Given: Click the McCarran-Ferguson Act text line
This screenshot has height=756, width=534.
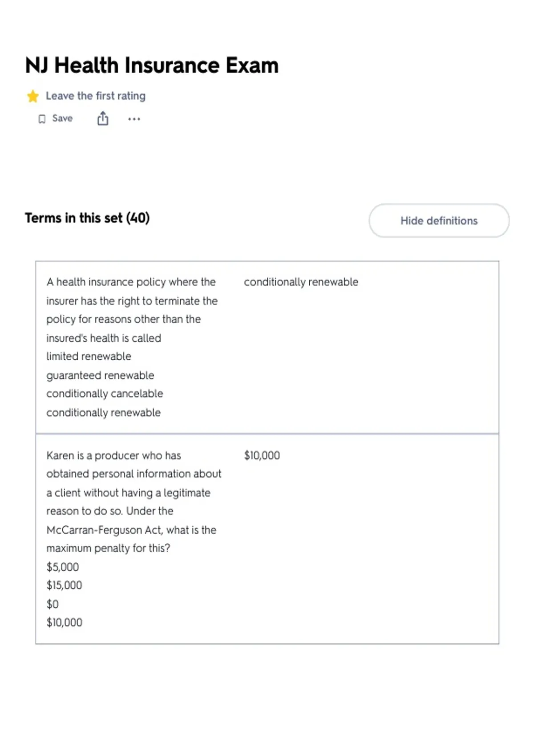Looking at the screenshot, I should (131, 530).
